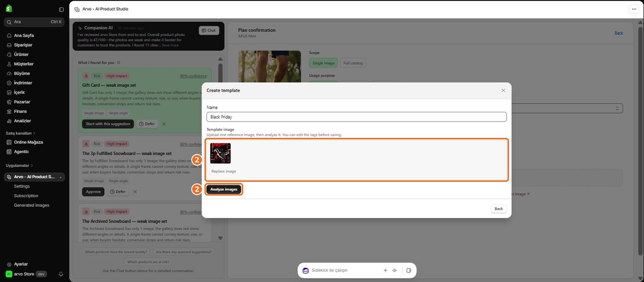Click the suggestions list scroll-down arrow
Screen dimensions: 644x282
point(220,238)
